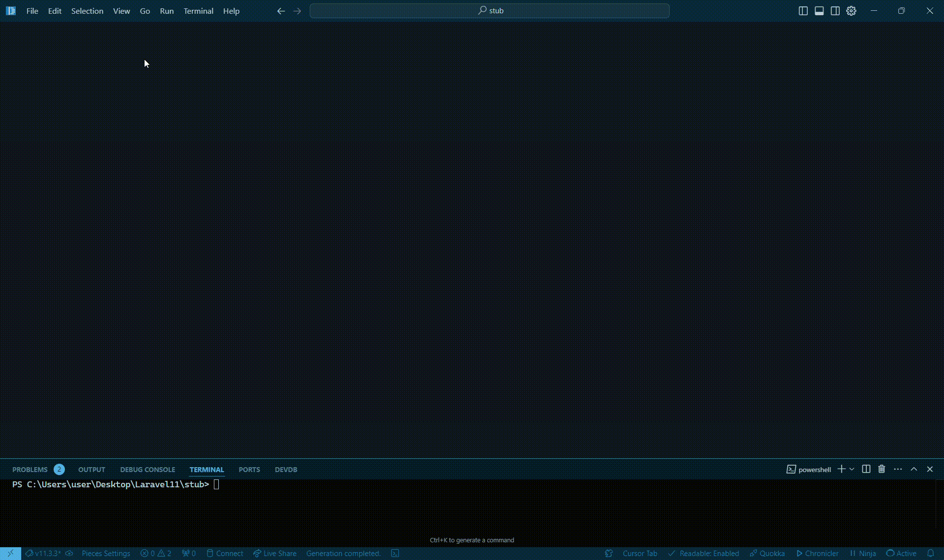Toggle Ninja pause in status bar
This screenshot has height=560, width=944.
(863, 553)
